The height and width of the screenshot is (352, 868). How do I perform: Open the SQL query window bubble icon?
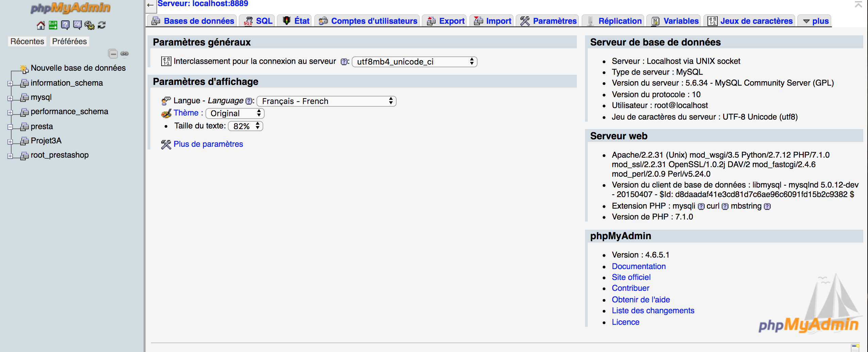click(x=77, y=25)
